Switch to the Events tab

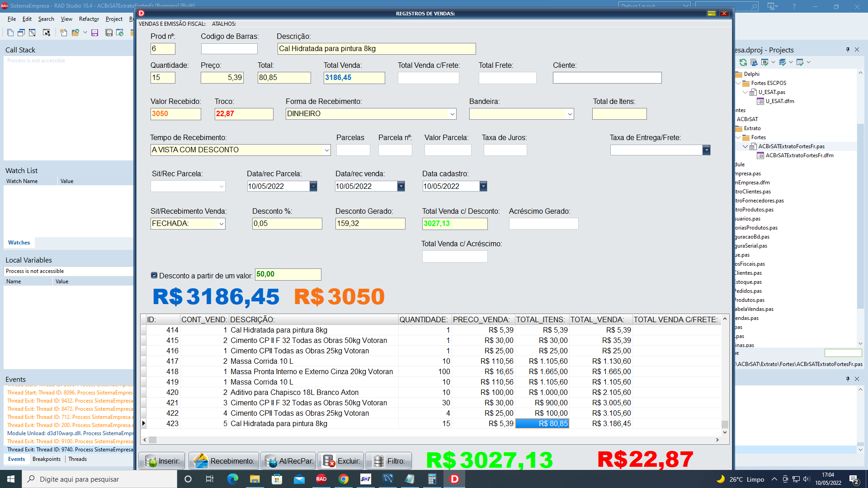17,459
